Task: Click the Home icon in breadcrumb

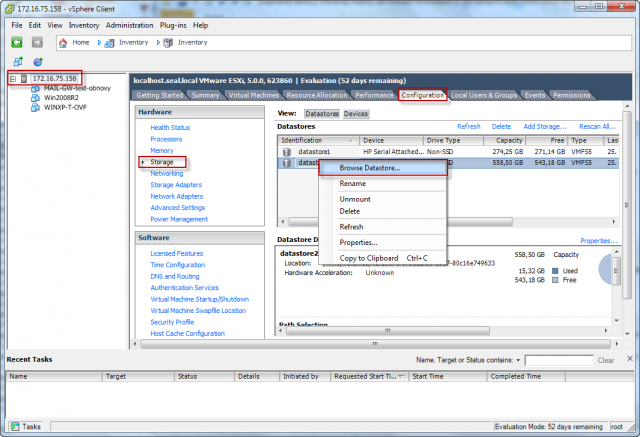Action: (x=63, y=42)
